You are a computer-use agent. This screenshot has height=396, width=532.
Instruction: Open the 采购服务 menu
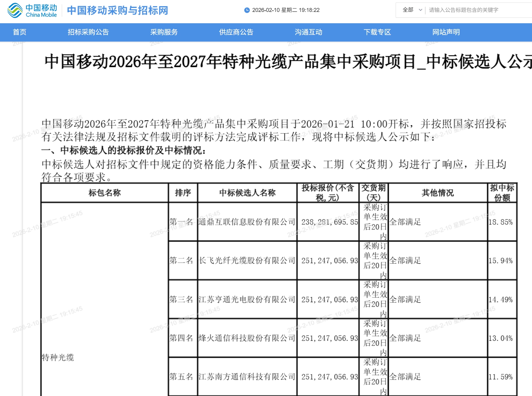[164, 32]
